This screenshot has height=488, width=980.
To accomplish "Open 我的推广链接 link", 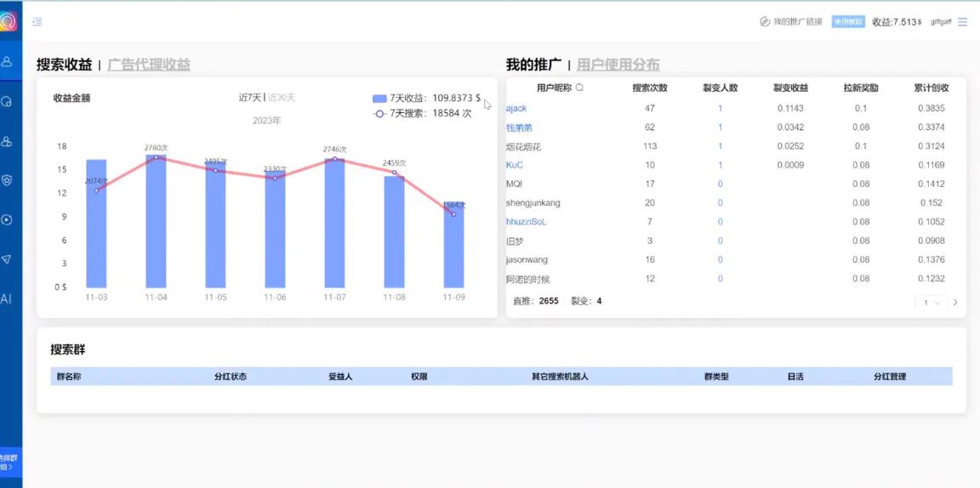I will click(797, 22).
